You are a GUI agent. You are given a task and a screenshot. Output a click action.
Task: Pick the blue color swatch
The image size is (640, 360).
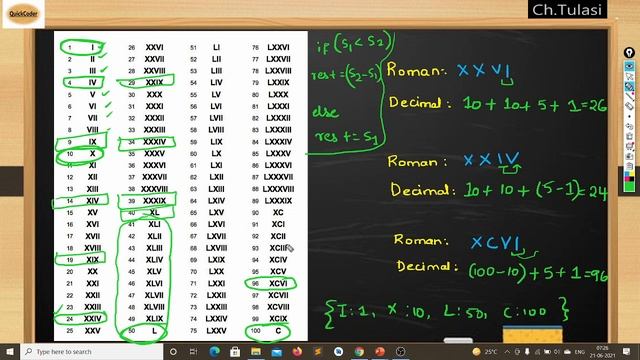[x=627, y=174]
